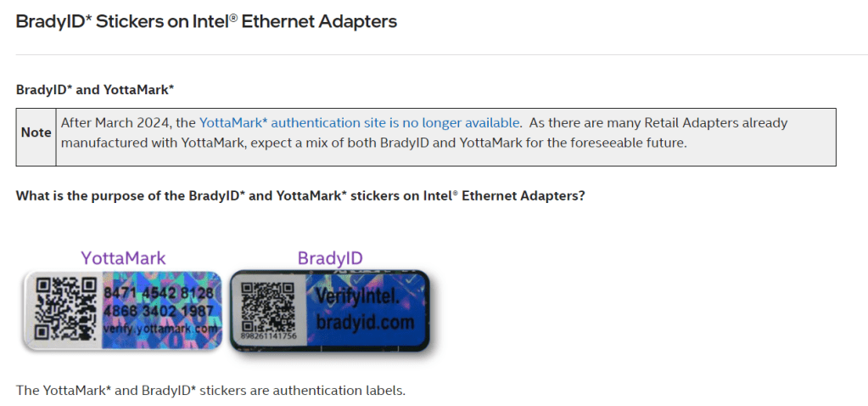Click the "BradyID* and YottaMark*" subheading

pos(95,89)
